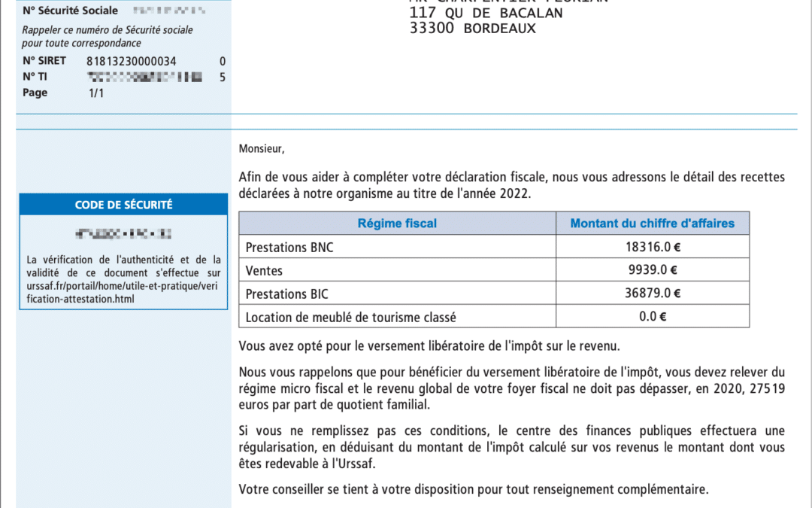Click the blurred N° TI number
812x508 pixels.
[x=144, y=77]
